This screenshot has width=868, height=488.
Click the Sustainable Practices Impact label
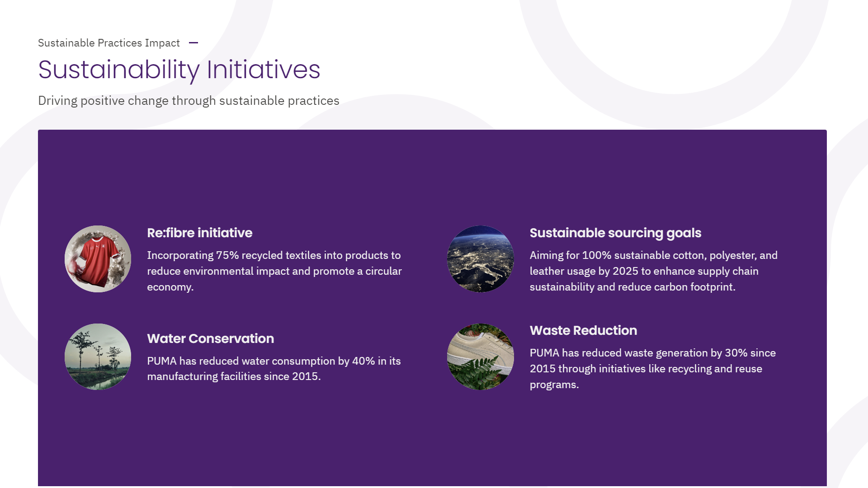click(x=108, y=43)
